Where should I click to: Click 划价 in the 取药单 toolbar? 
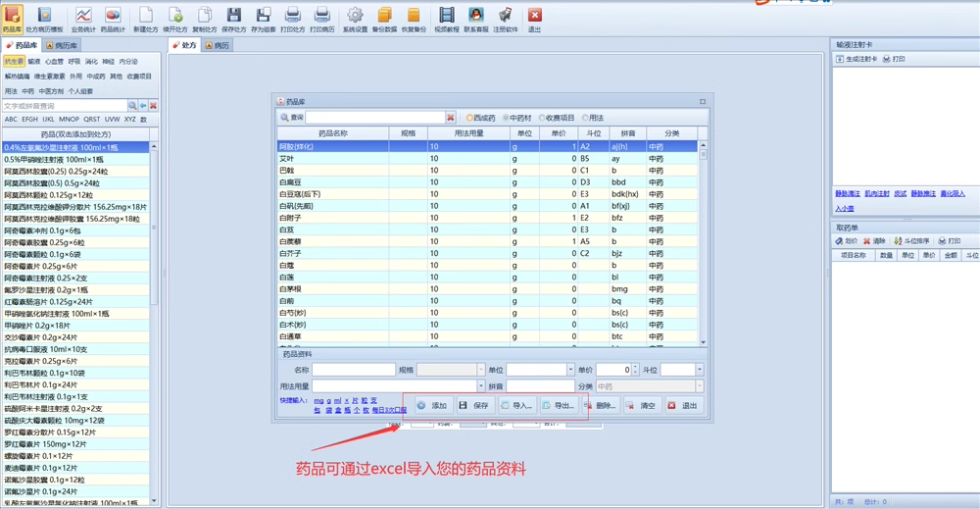[847, 240]
